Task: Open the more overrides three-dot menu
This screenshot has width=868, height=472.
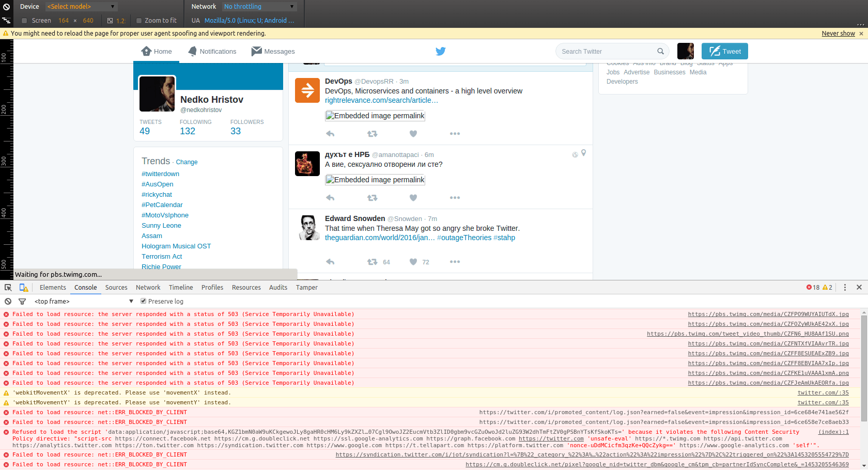Action: click(860, 24)
